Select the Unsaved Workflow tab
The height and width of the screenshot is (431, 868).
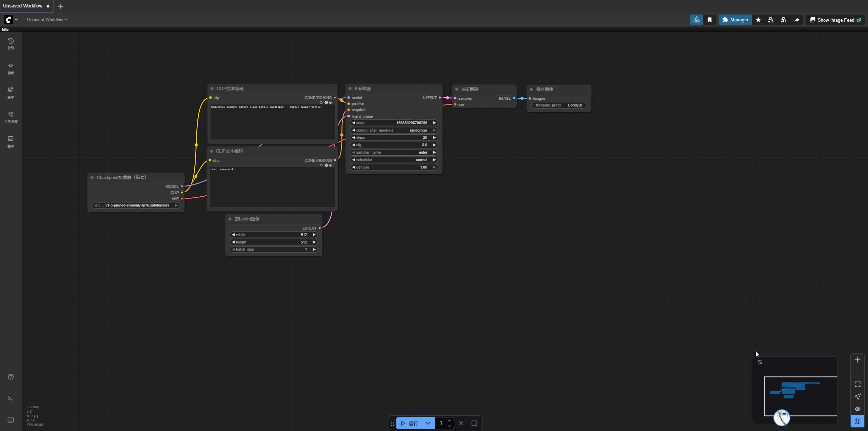(23, 6)
